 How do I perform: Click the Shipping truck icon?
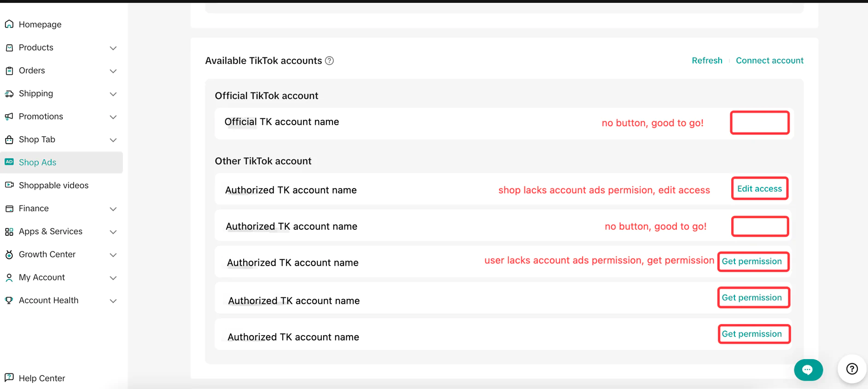click(9, 93)
